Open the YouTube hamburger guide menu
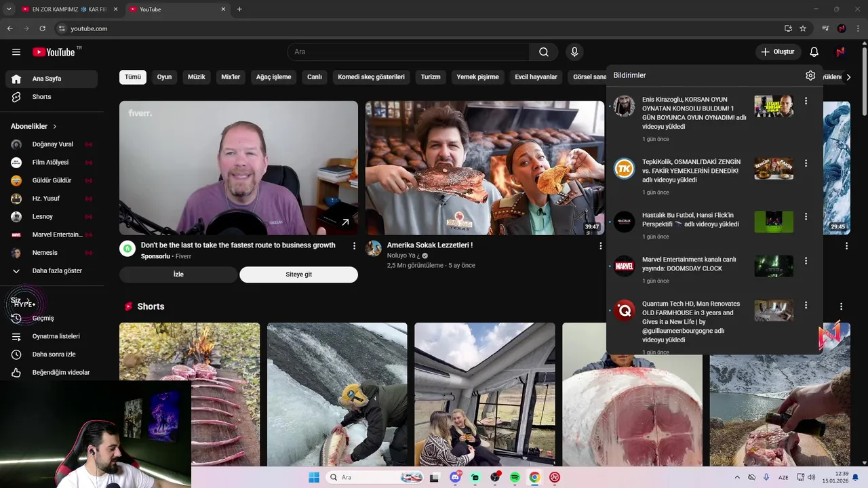 [x=16, y=52]
